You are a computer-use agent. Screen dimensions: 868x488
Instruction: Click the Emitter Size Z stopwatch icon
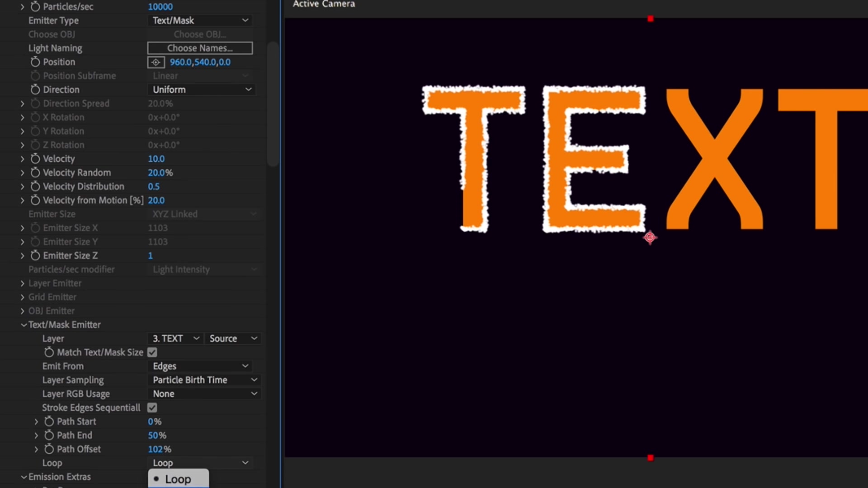pyautogui.click(x=35, y=255)
